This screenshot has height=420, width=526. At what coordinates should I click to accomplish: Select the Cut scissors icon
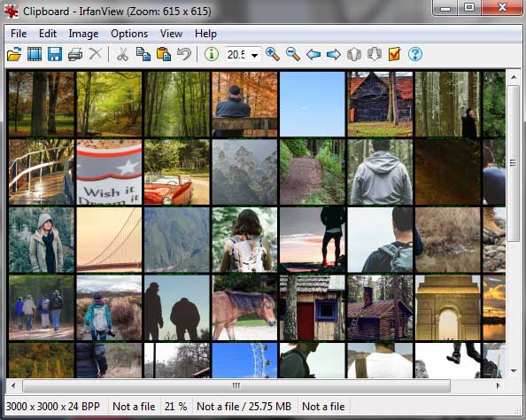click(x=122, y=54)
